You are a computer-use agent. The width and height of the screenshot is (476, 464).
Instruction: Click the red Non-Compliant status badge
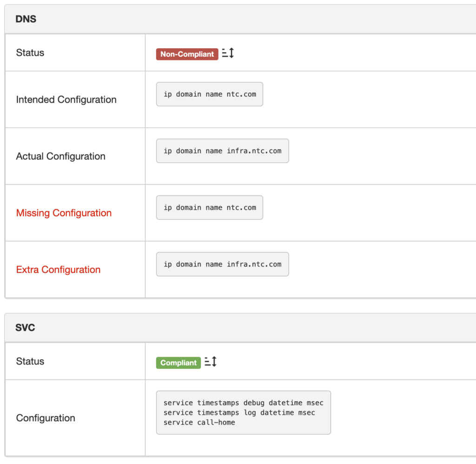click(187, 54)
